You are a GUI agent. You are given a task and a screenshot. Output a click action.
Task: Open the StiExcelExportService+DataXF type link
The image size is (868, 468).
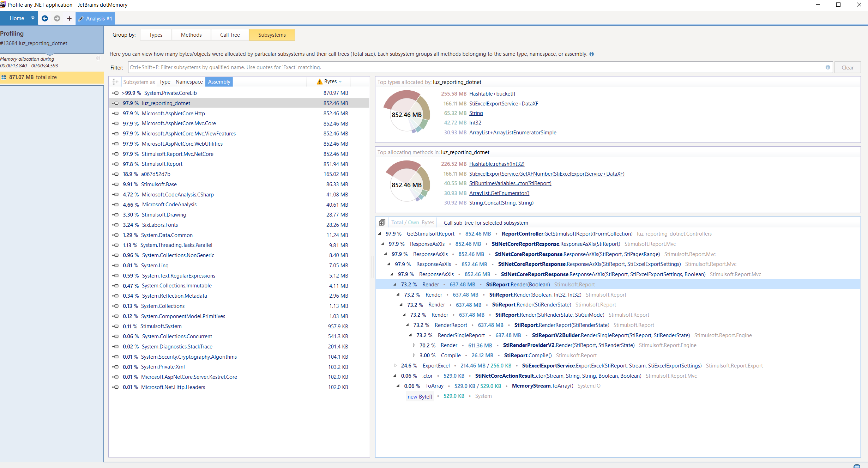(x=504, y=104)
